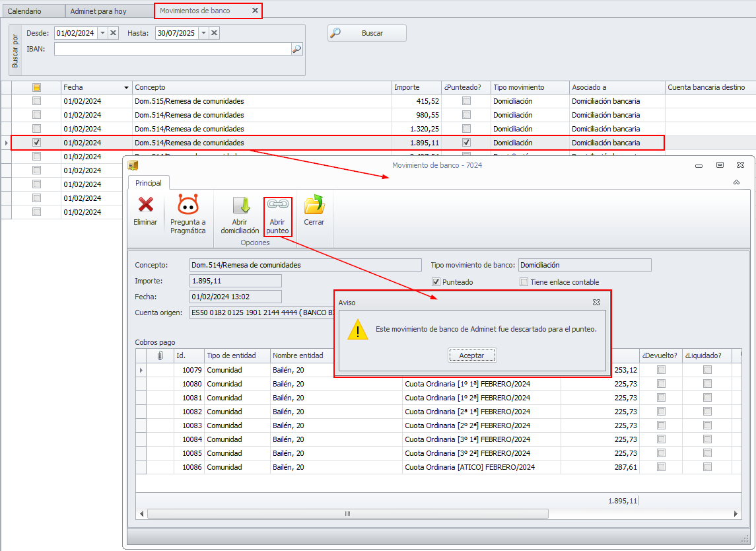The image size is (756, 551).
Task: Click the Desde date field
Action: (76, 33)
